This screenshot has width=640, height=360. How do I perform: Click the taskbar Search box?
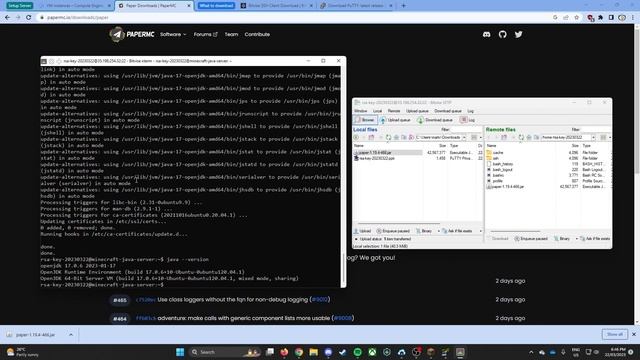coord(225,352)
